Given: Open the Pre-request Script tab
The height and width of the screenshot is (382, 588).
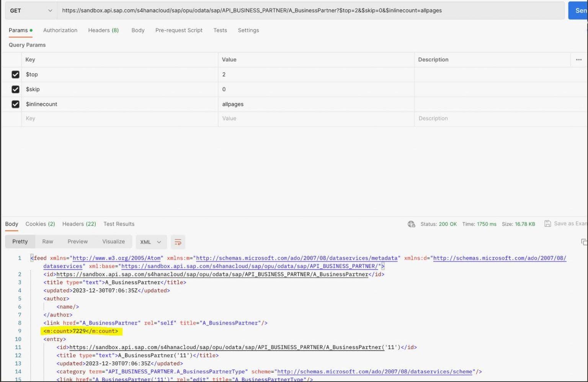Looking at the screenshot, I should [179, 30].
